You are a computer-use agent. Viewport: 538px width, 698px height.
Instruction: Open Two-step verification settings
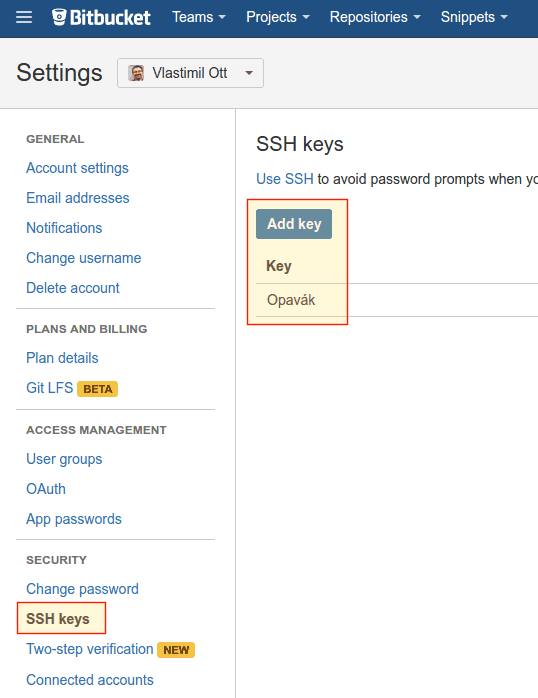pyautogui.click(x=90, y=649)
